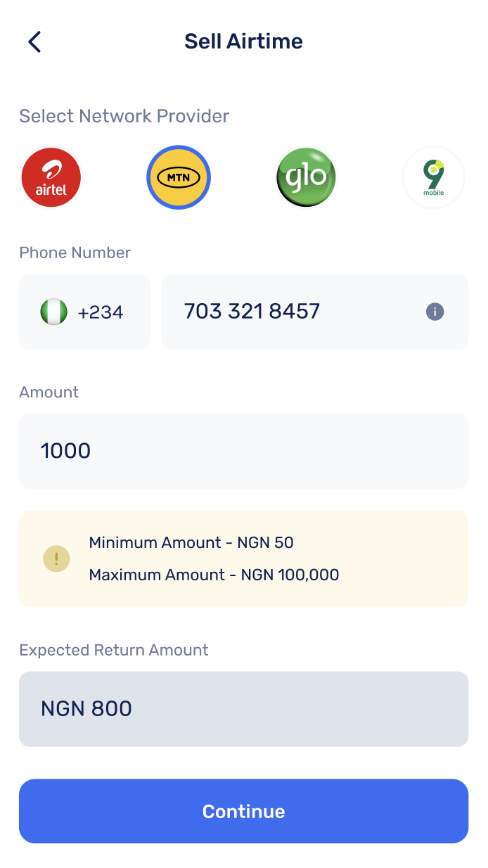Tap the Amount field showing 1000
488x868 pixels.
click(243, 451)
